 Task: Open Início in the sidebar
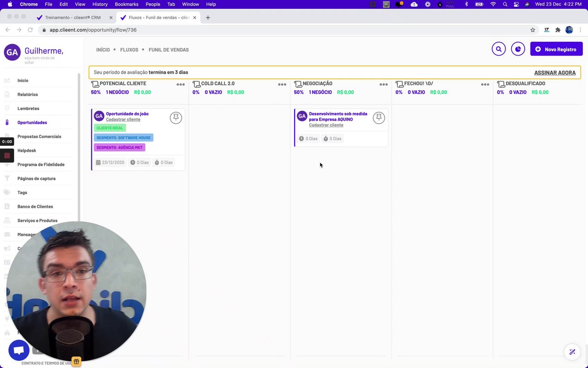pyautogui.click(x=23, y=80)
